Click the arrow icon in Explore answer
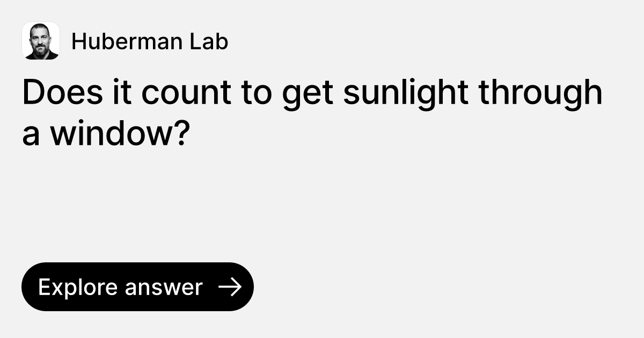Viewport: 644px width, 338px height. point(230,287)
